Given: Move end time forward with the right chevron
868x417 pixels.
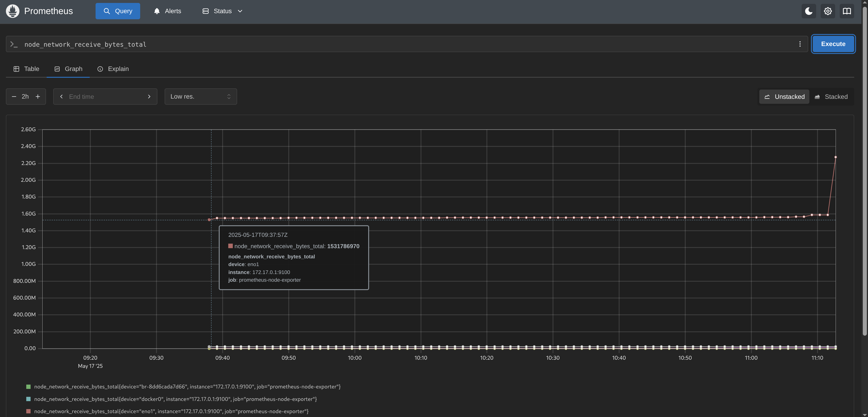Looking at the screenshot, I should (149, 97).
